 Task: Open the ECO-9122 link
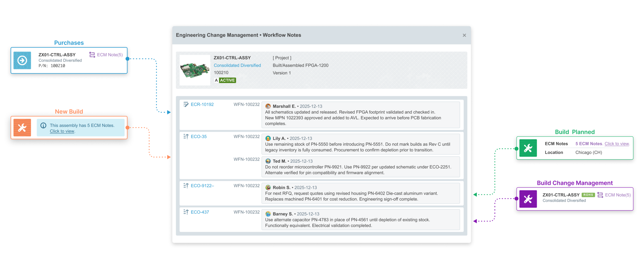pos(202,186)
